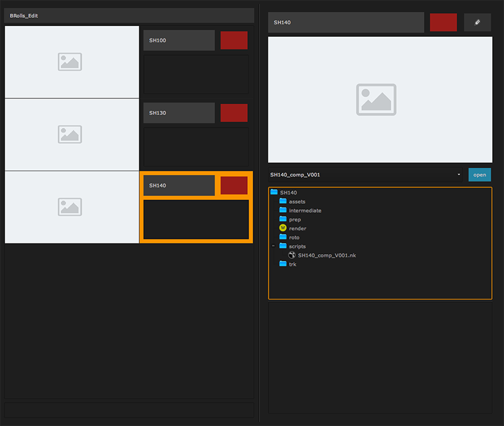Click the SH140 root folder icon
The image size is (504, 426).
click(274, 193)
